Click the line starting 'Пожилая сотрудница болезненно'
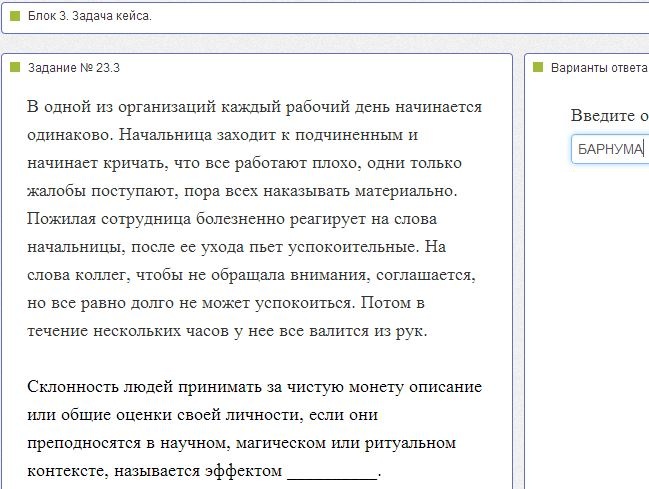The image size is (649, 489). click(x=232, y=219)
